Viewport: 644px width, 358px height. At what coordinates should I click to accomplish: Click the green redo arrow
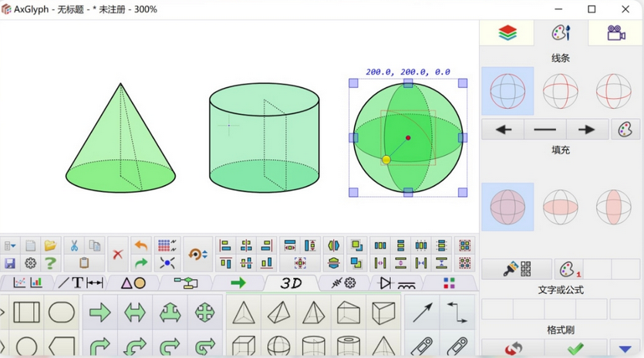click(140, 263)
